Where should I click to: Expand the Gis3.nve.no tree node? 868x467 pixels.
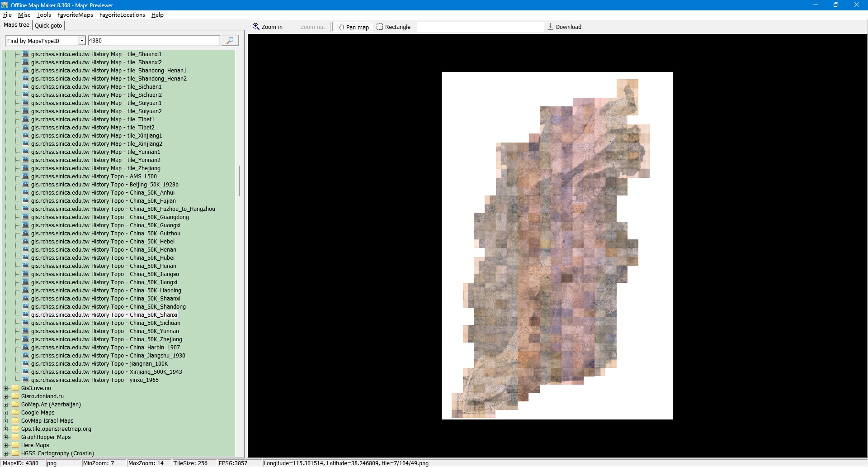[6, 388]
